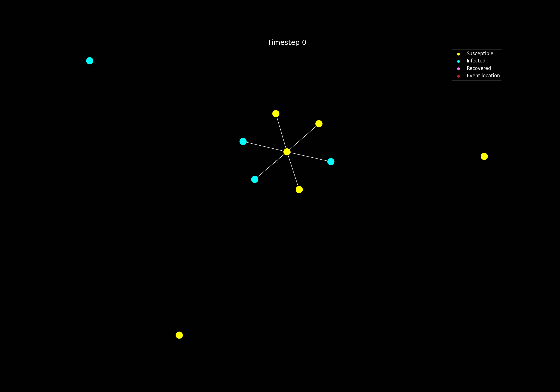Click the 'Infected' legend label
The width and height of the screenshot is (560, 392).
[476, 61]
